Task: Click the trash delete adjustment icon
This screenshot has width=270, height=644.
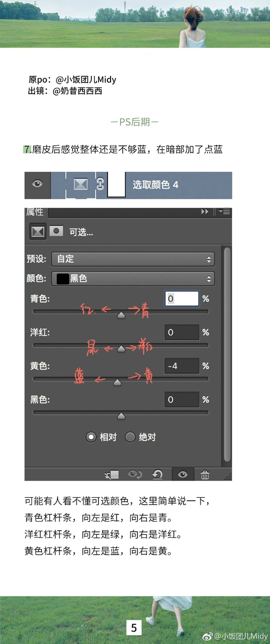Action: point(205,475)
